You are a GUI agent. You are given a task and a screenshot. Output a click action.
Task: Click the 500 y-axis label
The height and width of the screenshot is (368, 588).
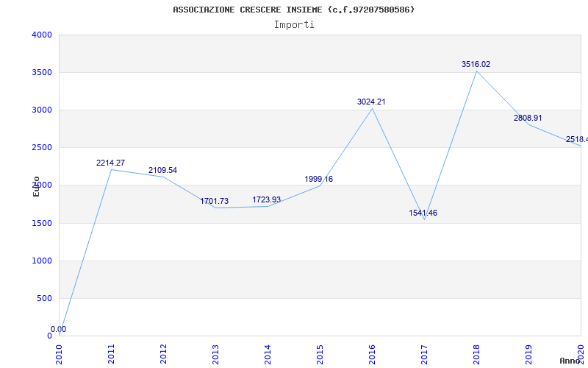(45, 299)
